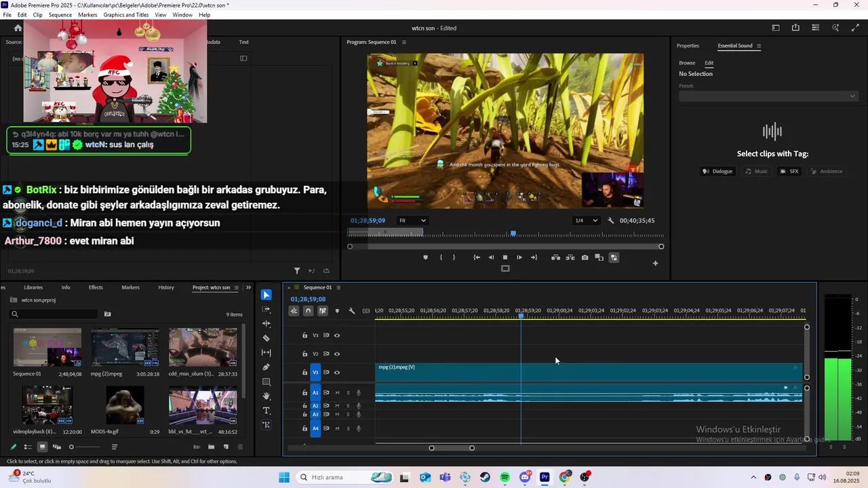Go to In point
This screenshot has width=868, height=488.
[477, 258]
